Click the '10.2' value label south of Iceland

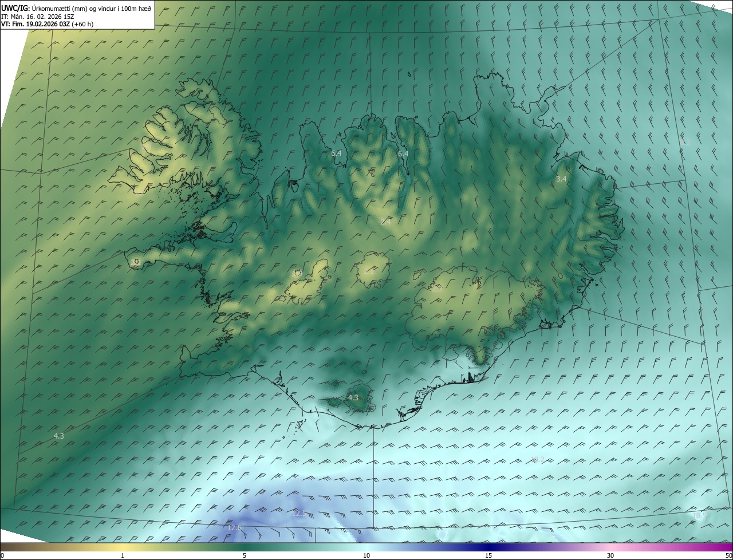tap(537, 459)
